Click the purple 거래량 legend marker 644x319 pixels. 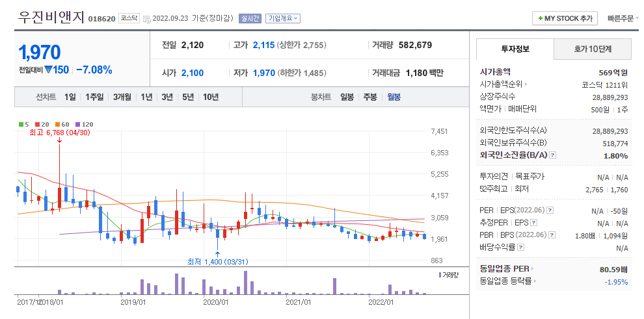click(x=440, y=275)
